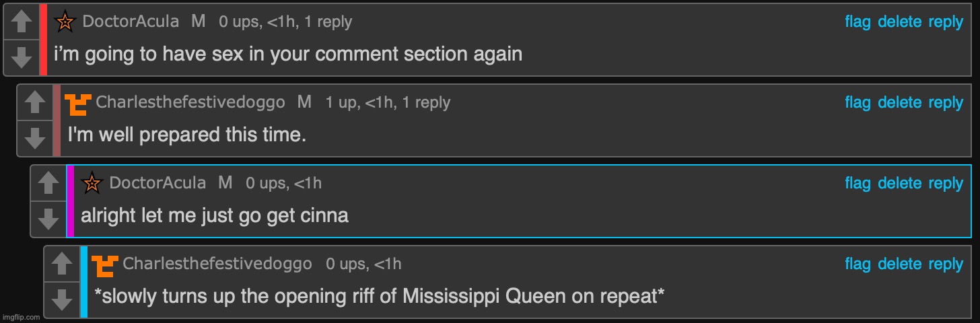Flag the "alright let me just go get cinna" comment
Screen dimensions: 980x323
coord(858,183)
